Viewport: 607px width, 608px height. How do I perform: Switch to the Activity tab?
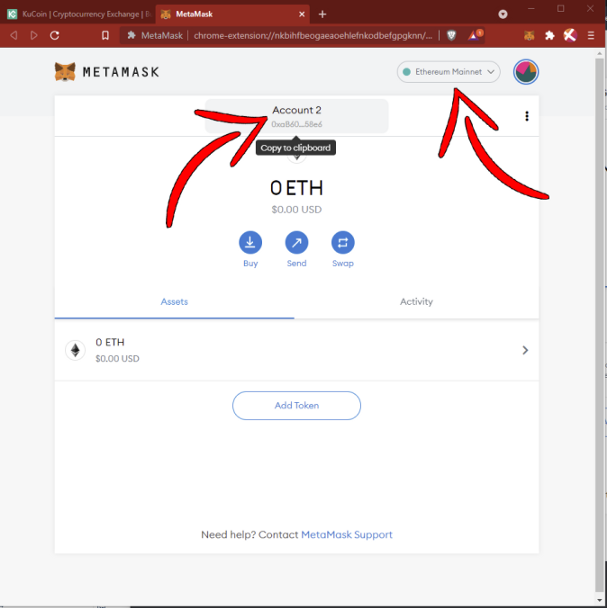click(x=416, y=302)
